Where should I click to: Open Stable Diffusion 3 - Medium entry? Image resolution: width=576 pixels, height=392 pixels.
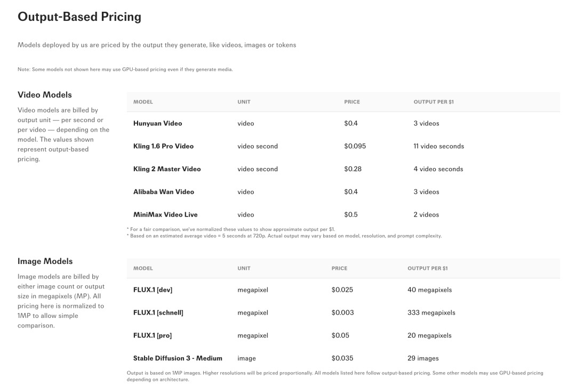(x=178, y=358)
